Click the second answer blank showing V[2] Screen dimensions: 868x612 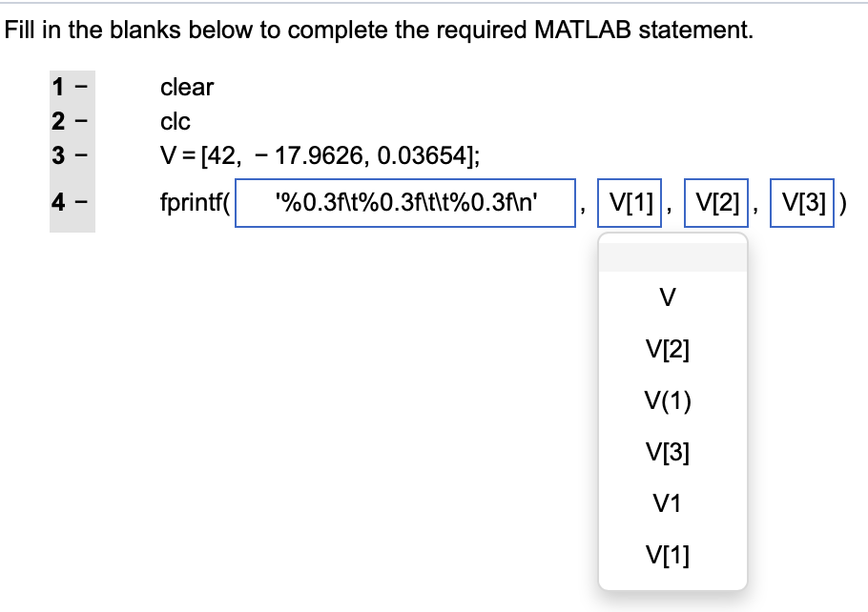715,203
